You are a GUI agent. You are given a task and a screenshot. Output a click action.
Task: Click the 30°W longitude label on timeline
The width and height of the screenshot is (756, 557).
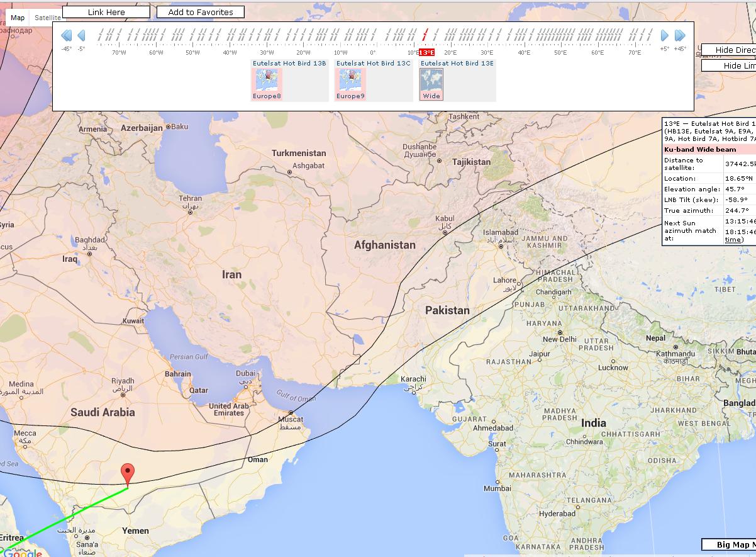click(x=266, y=53)
